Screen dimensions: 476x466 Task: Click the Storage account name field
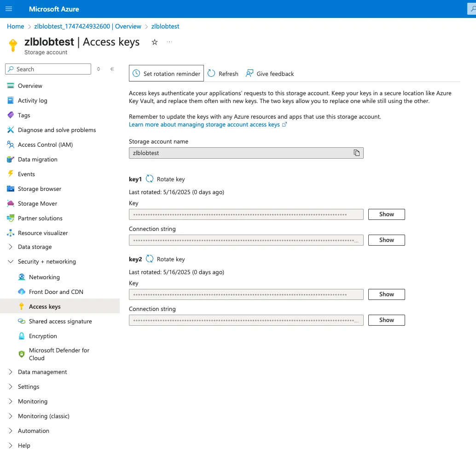click(246, 153)
